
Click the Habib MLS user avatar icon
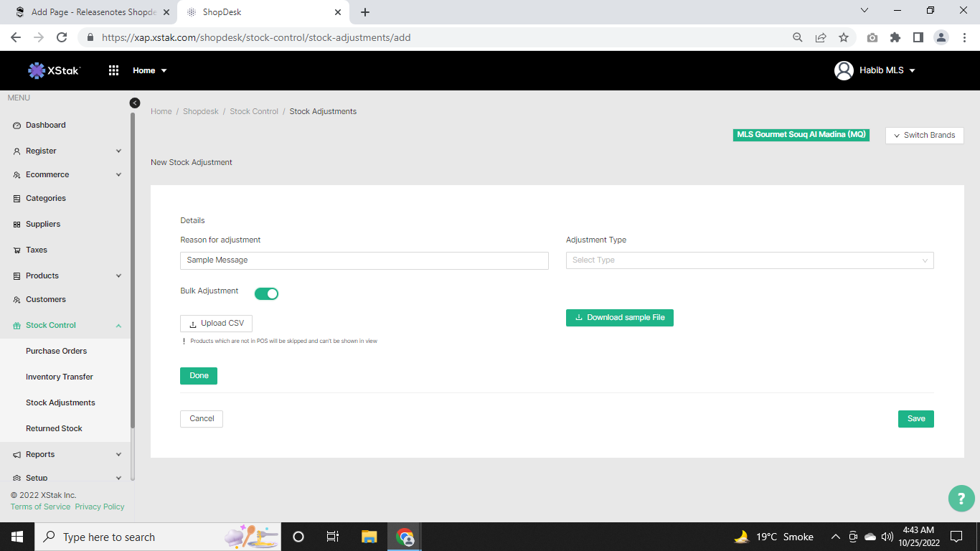pyautogui.click(x=844, y=70)
